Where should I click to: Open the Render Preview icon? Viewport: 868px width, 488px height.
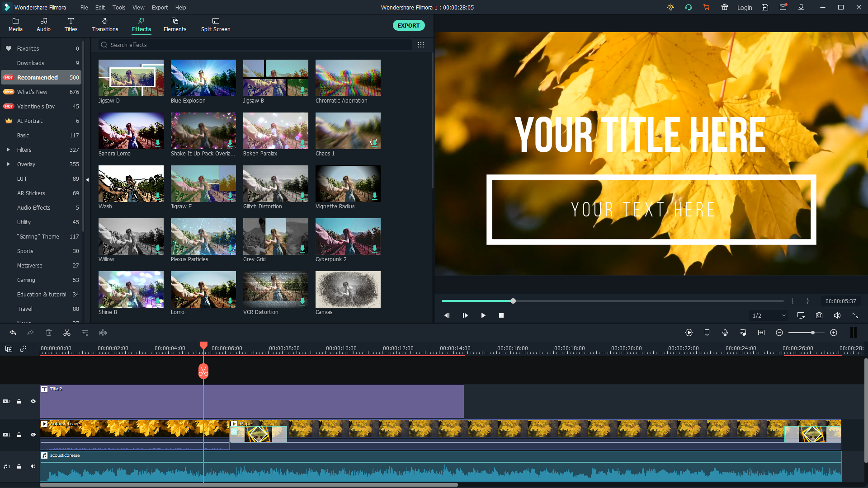(x=689, y=333)
